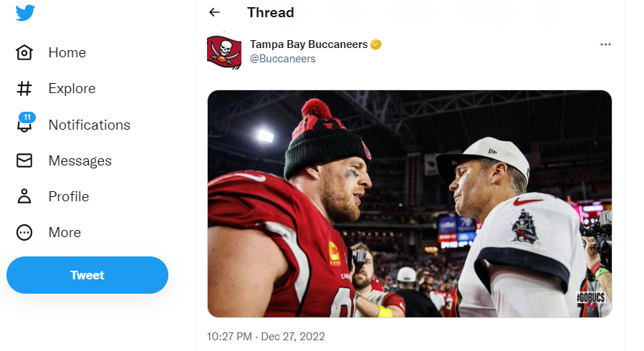Click the Profile person icon
This screenshot has height=351, width=644.
[x=24, y=196]
